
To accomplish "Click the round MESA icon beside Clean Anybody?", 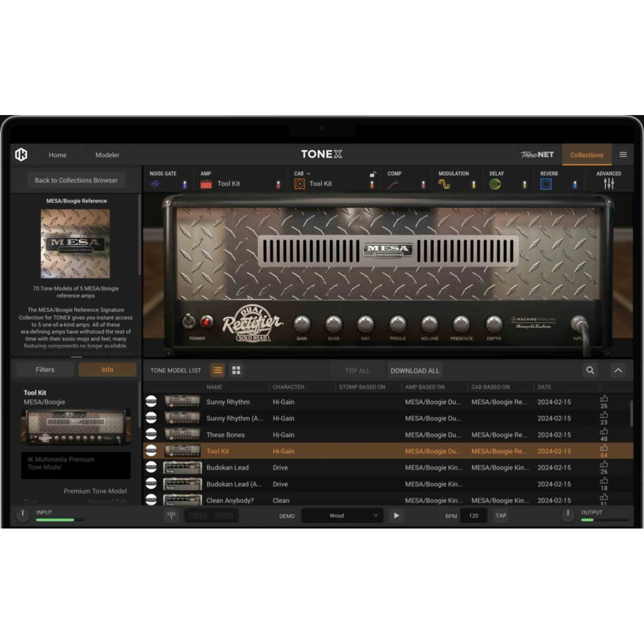I will coord(151,500).
